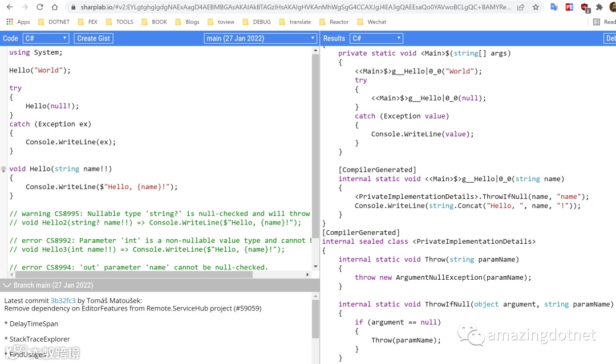Viewport: 616px width, 364px height.
Task: Click the 'Results' label in the right header
Action: [x=334, y=38]
